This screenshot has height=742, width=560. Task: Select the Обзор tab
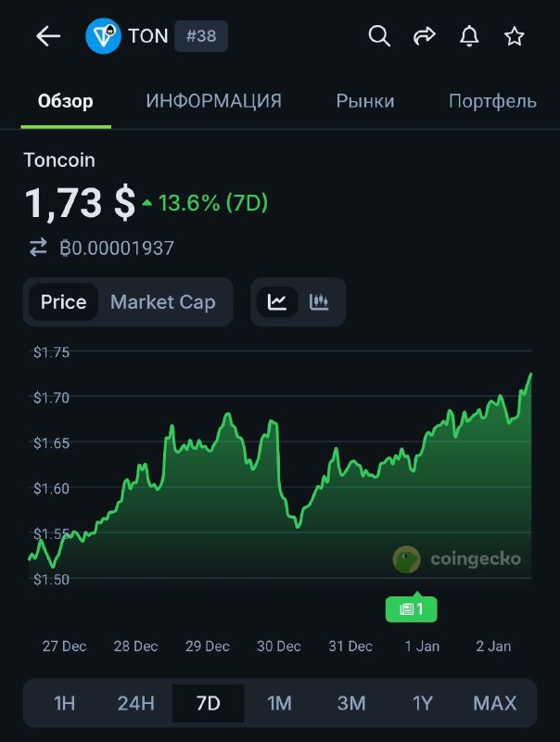pos(65,101)
